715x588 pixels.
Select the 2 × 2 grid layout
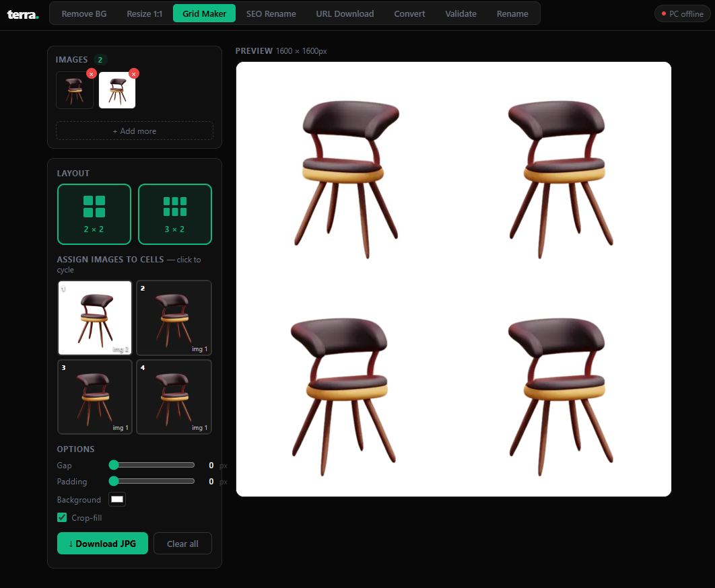pos(94,214)
